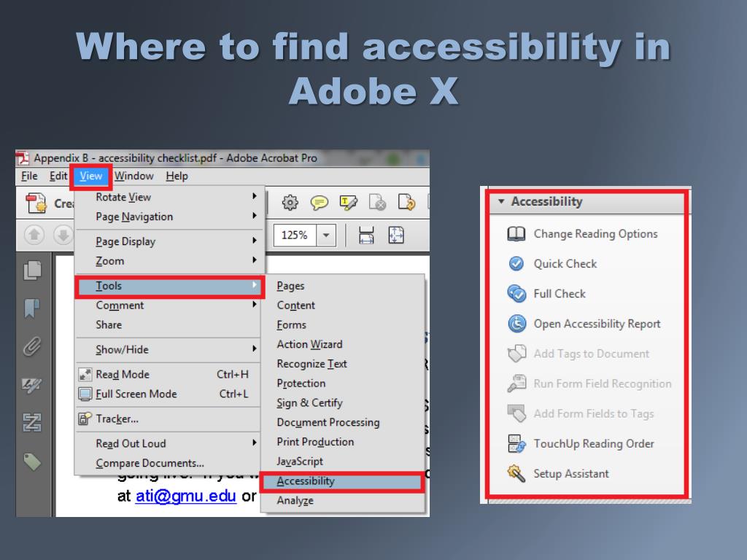Choose Compare Documents menu entry
The height and width of the screenshot is (560, 747).
(150, 463)
